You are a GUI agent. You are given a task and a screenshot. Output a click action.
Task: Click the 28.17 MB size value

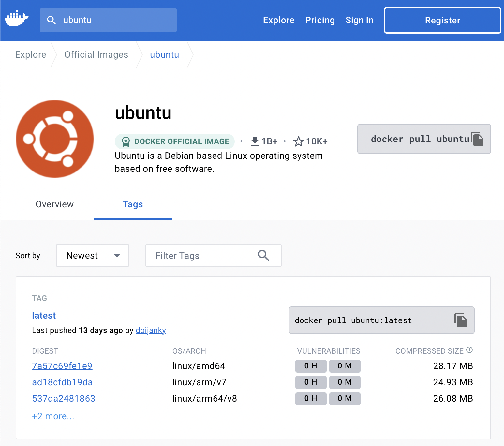click(x=453, y=366)
